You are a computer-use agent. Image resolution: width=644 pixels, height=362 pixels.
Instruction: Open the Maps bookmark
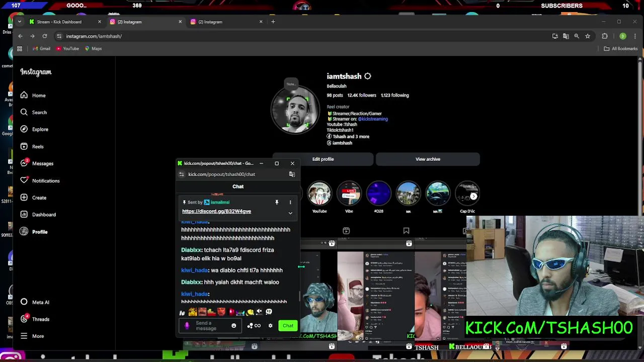point(93,49)
